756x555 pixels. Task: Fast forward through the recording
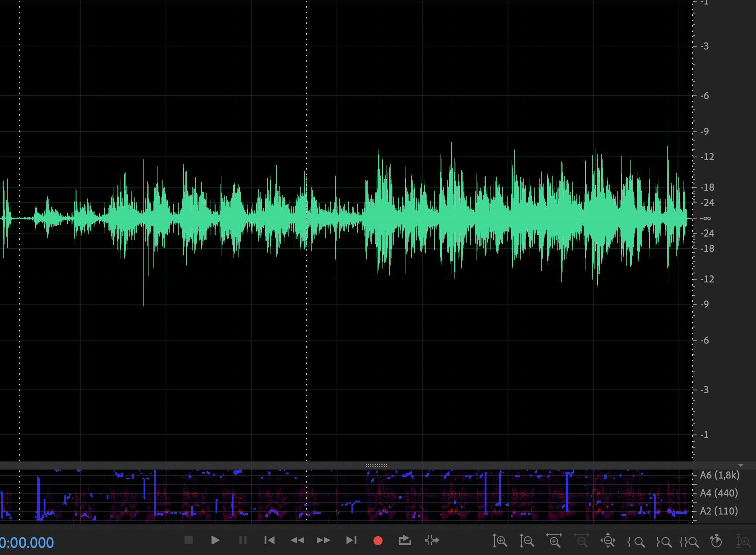point(324,541)
